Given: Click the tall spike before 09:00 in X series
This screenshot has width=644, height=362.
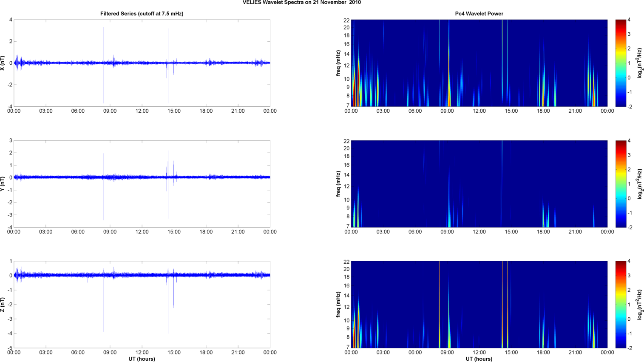Looking at the screenshot, I should (x=104, y=43).
